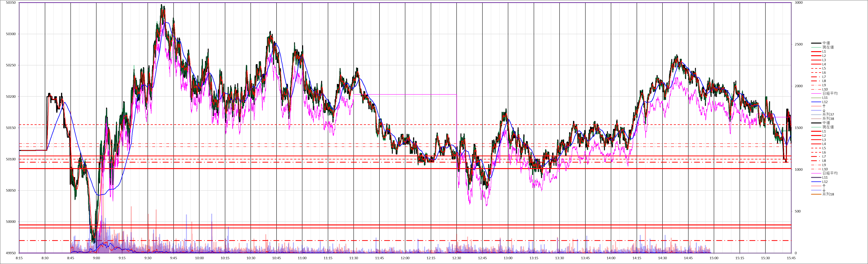868x264 pixels.
Task: Click the 49950 price axis label
Action: click(x=11, y=253)
